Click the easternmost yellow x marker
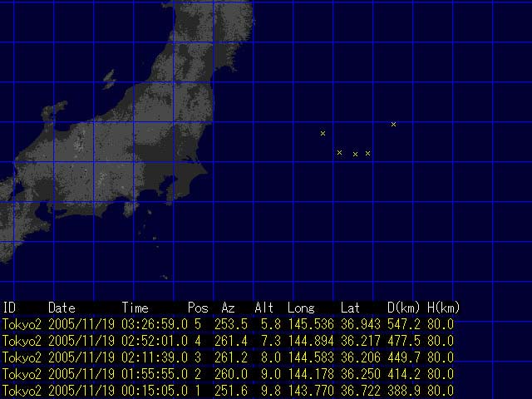Screen dimensions: 532x399 (x=393, y=124)
